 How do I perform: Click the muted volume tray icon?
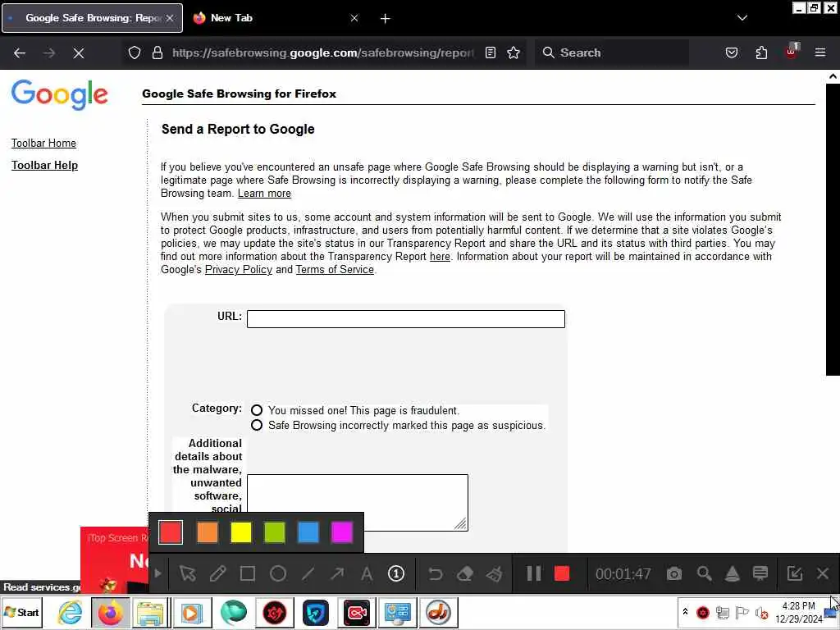tap(760, 612)
